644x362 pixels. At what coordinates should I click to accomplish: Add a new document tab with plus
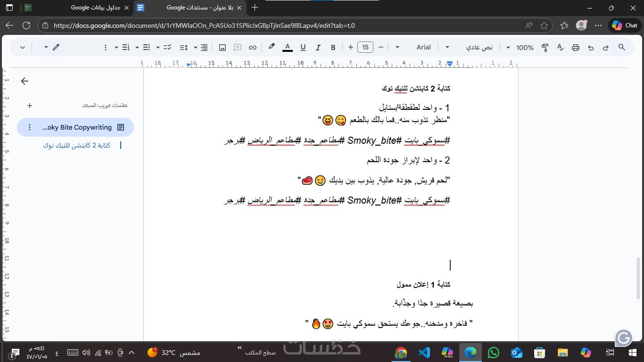coord(30,106)
